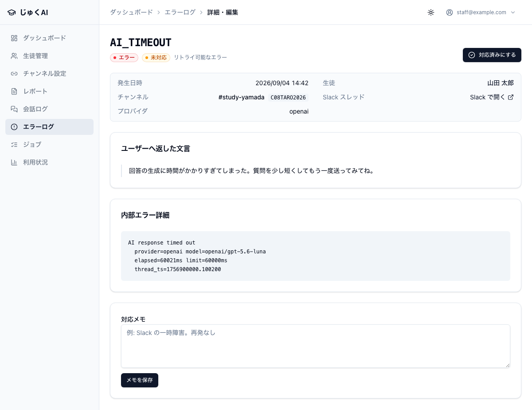This screenshot has height=410, width=532.
Task: Open 生徒管理 in the sidebar
Action: 49,56
